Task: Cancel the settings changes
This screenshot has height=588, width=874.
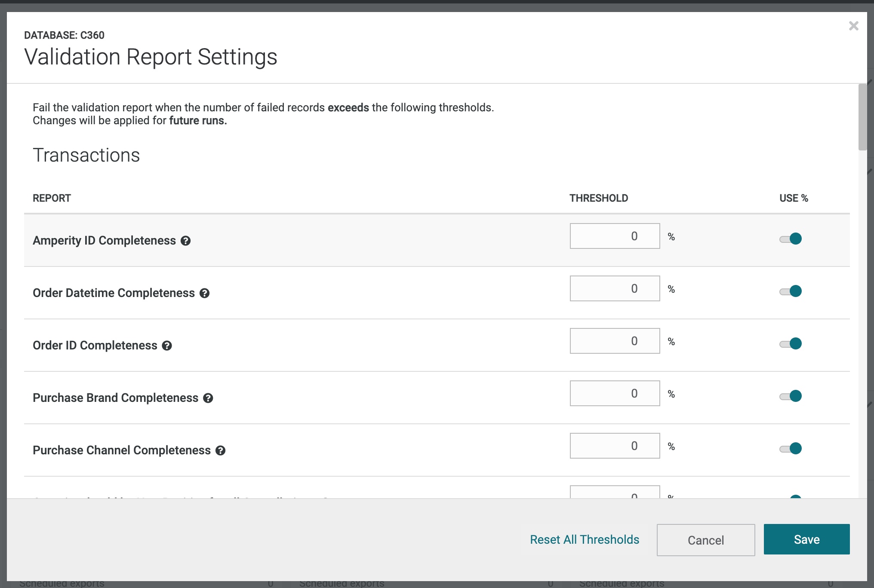Action: (x=706, y=540)
